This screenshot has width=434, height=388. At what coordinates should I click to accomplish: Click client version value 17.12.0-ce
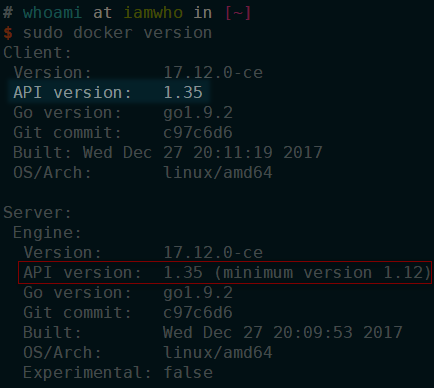(x=213, y=73)
